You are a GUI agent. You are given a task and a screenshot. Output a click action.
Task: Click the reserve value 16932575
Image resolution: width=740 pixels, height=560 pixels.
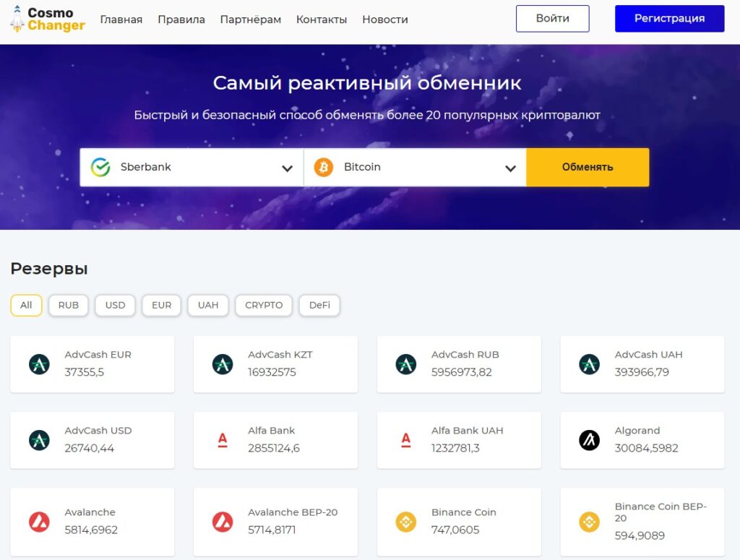[x=272, y=372]
